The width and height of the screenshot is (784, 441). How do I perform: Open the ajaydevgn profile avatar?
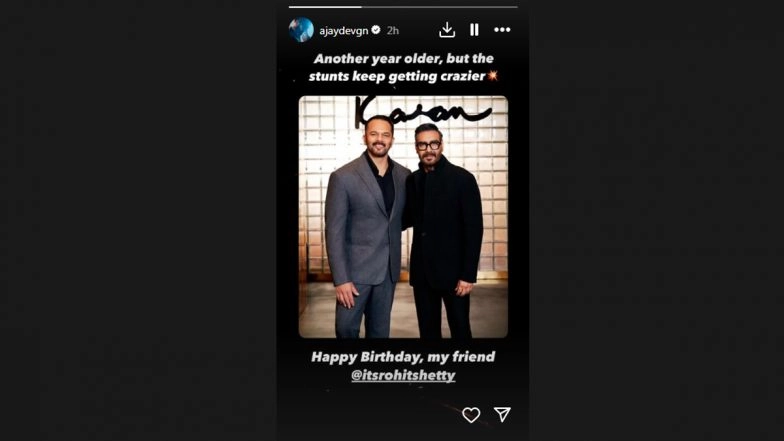coord(302,30)
